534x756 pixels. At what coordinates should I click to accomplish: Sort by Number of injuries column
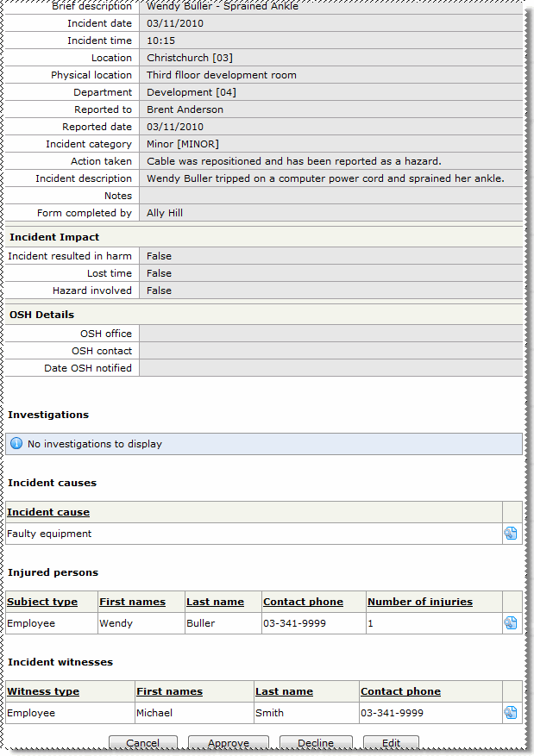click(419, 602)
